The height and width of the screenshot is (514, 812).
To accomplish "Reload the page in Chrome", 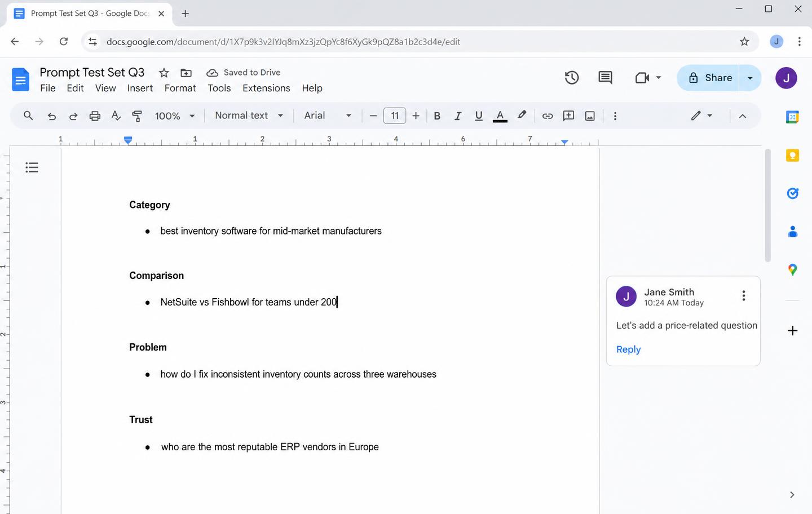I will (x=64, y=42).
